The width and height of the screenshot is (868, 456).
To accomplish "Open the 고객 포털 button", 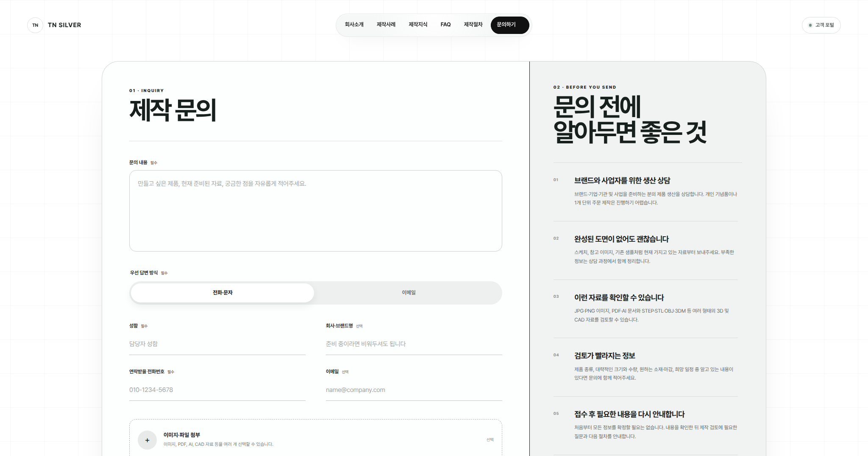I will (821, 25).
